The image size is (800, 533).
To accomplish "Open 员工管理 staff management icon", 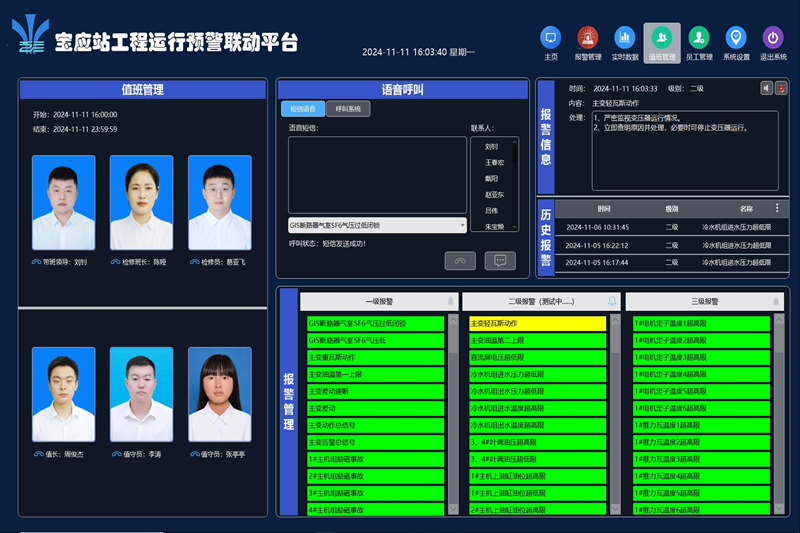I will 699,39.
